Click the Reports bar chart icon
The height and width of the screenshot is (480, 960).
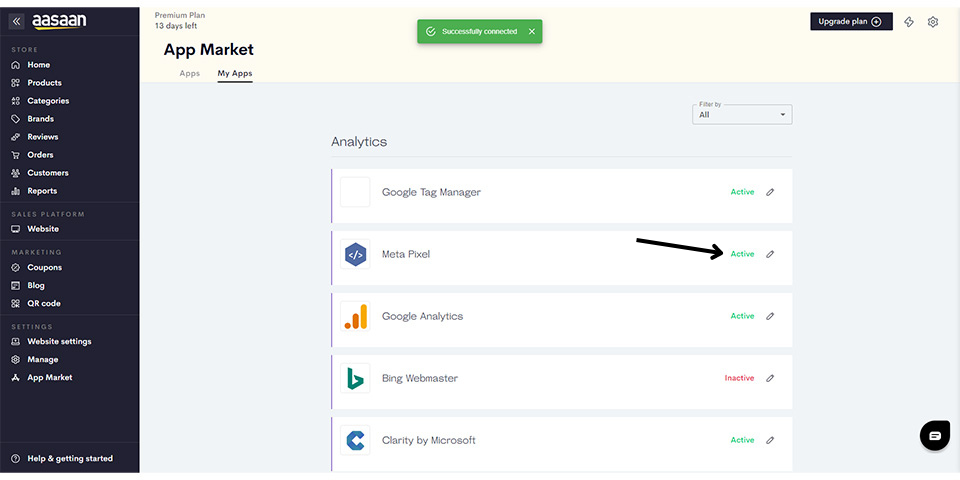click(16, 191)
